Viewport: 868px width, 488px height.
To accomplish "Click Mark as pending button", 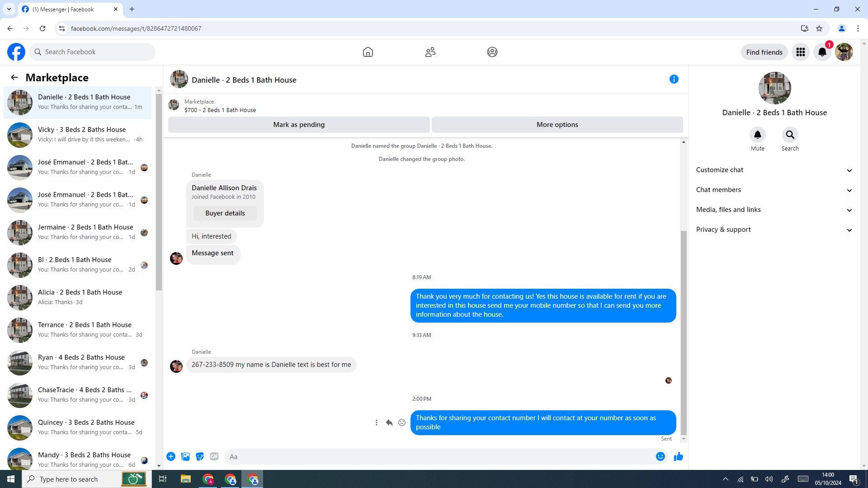I will [x=298, y=125].
